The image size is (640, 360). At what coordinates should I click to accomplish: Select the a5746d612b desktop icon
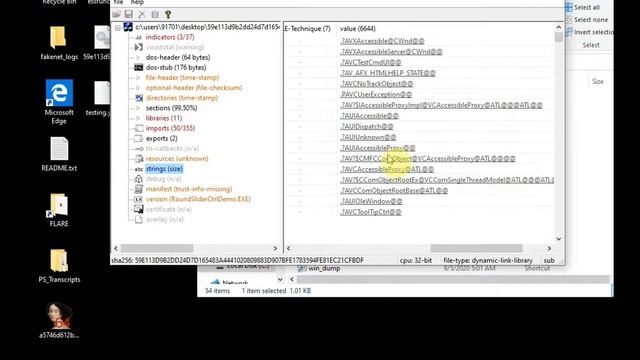(59, 321)
